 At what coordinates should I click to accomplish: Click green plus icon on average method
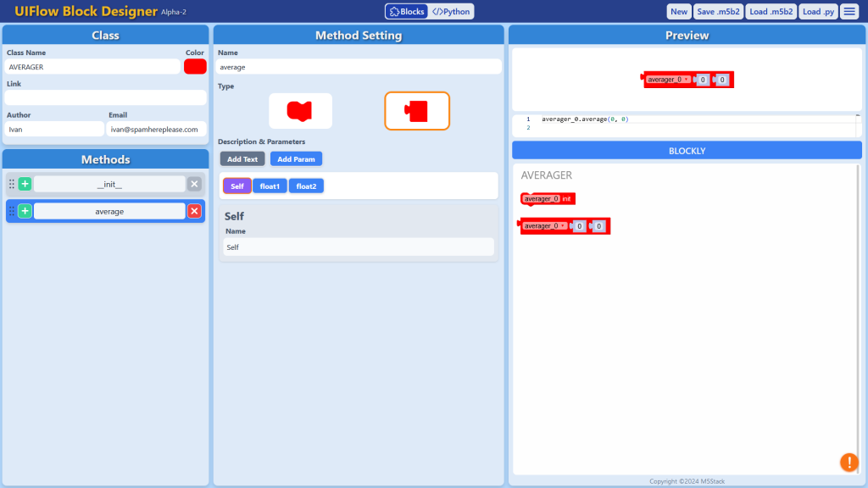pyautogui.click(x=25, y=211)
